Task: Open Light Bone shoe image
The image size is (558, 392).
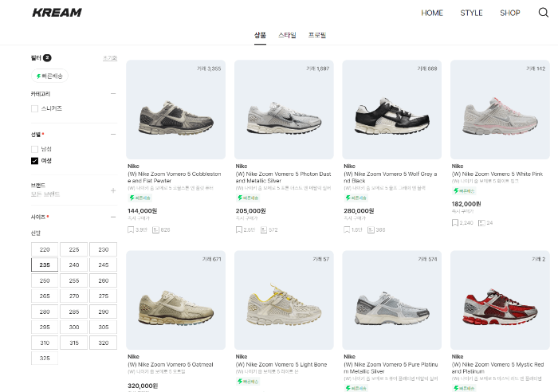Action: pyautogui.click(x=284, y=300)
